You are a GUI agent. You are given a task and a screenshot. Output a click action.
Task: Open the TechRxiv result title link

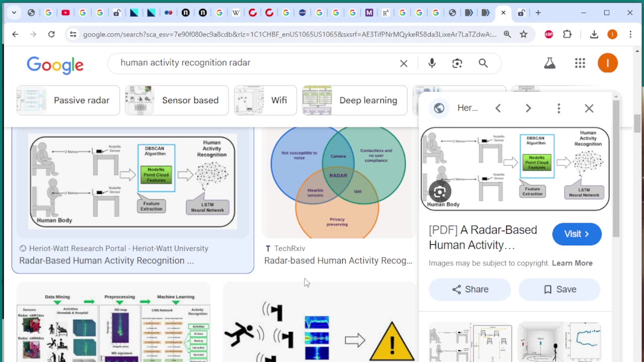pyautogui.click(x=338, y=260)
